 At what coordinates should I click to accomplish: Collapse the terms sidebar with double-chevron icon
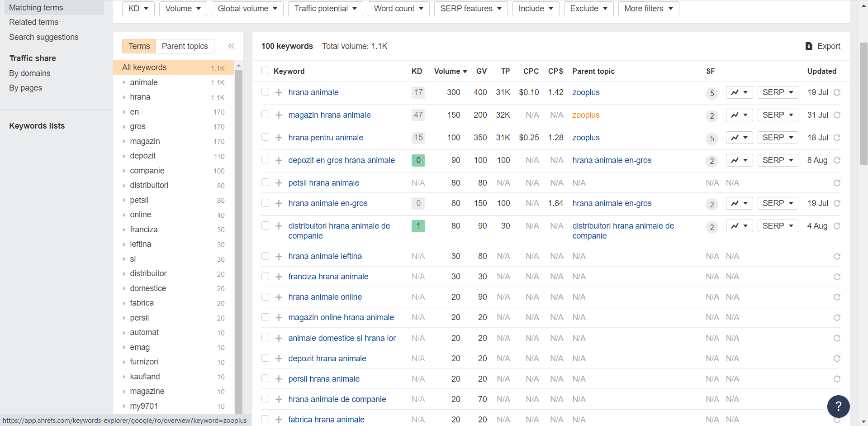pos(231,46)
